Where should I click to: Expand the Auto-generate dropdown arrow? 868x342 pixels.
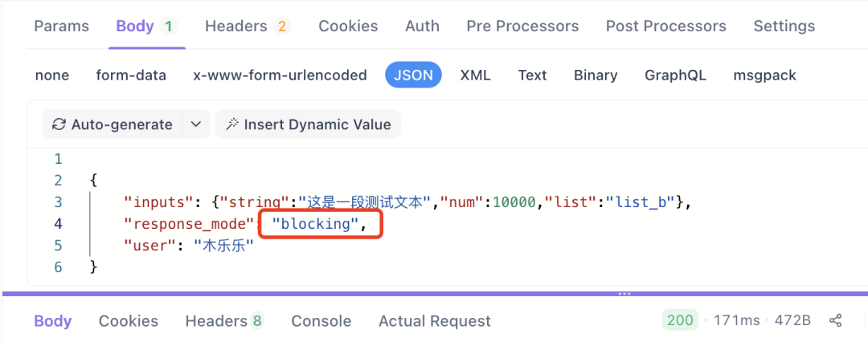tap(196, 124)
